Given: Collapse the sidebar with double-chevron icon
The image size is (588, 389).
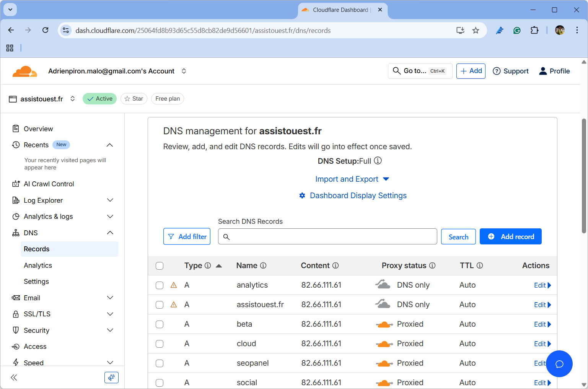Looking at the screenshot, I should point(14,378).
